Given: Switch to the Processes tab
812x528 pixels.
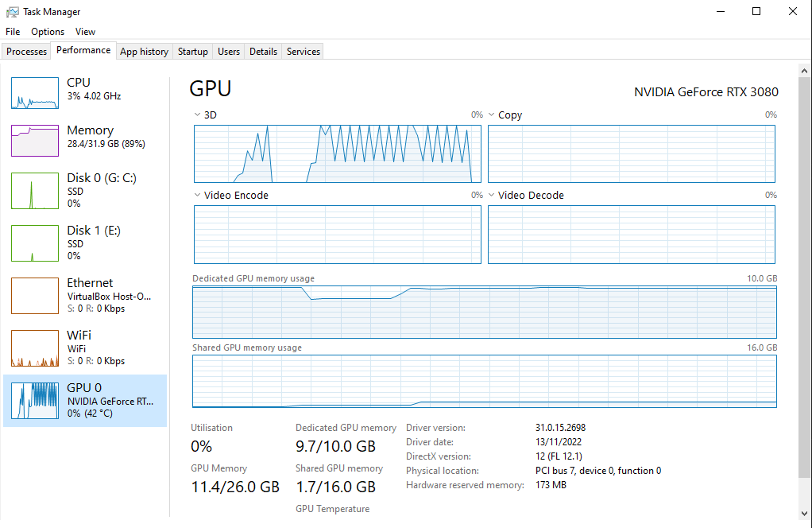Looking at the screenshot, I should [26, 52].
